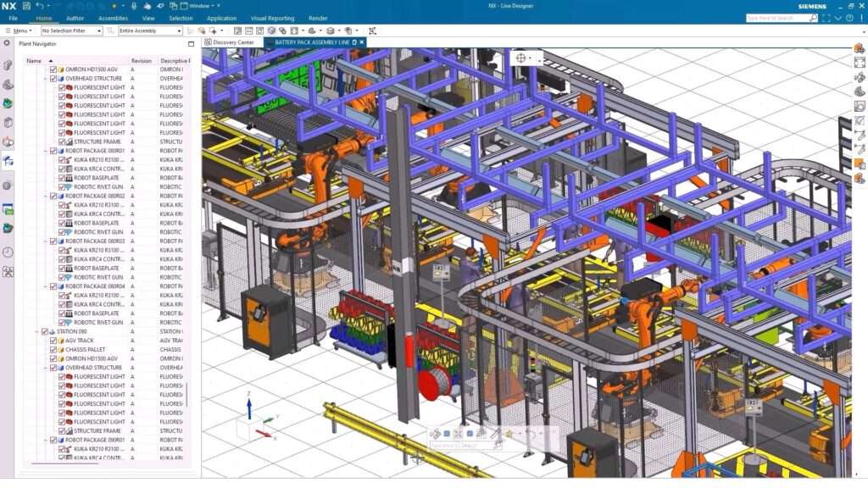The width and height of the screenshot is (868, 488).
Task: Click the microphone icon in the title bar
Action: pos(134,6)
